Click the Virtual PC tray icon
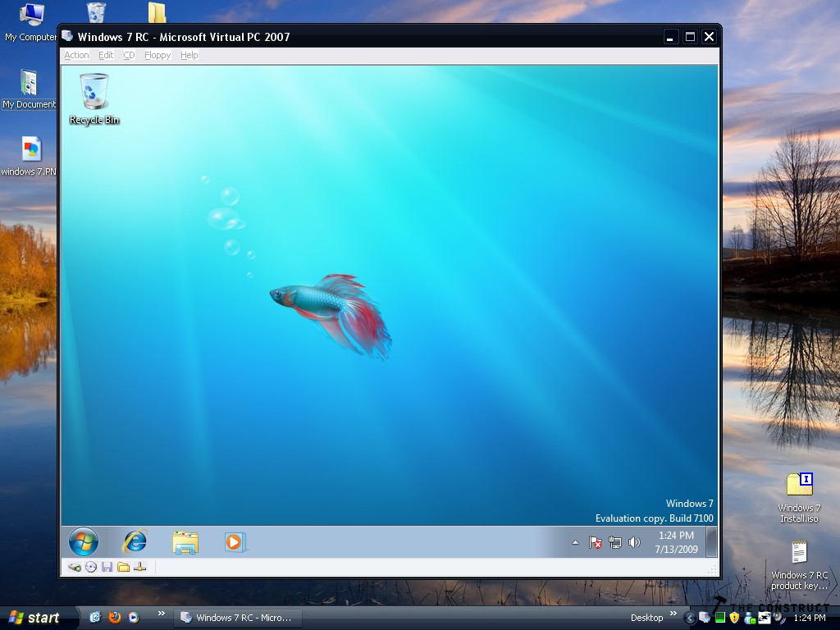 coord(705,618)
